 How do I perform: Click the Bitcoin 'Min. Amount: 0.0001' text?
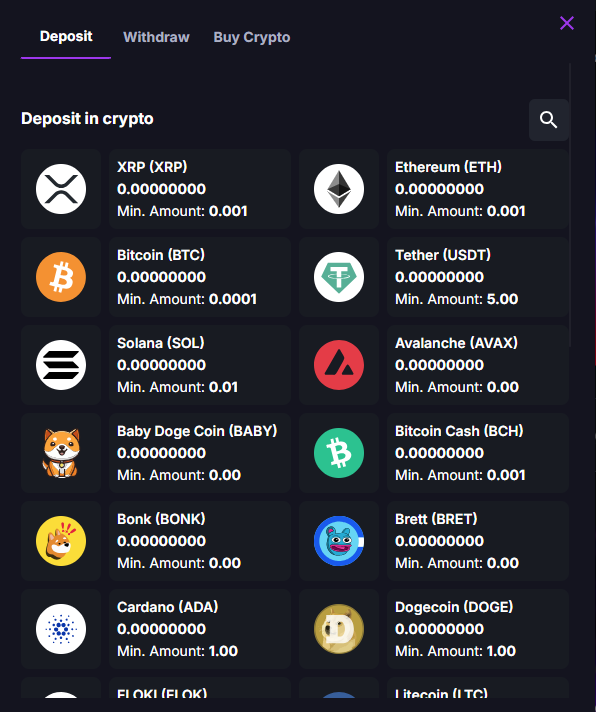187,299
